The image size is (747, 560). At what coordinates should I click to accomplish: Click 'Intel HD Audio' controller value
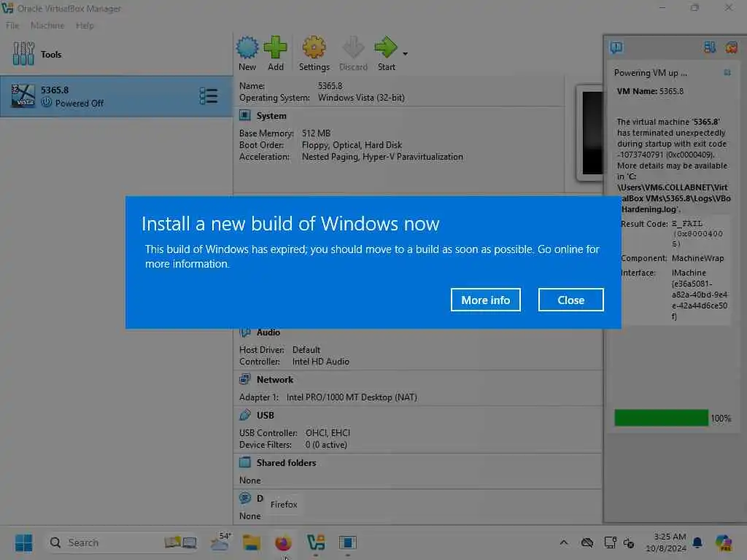321,362
